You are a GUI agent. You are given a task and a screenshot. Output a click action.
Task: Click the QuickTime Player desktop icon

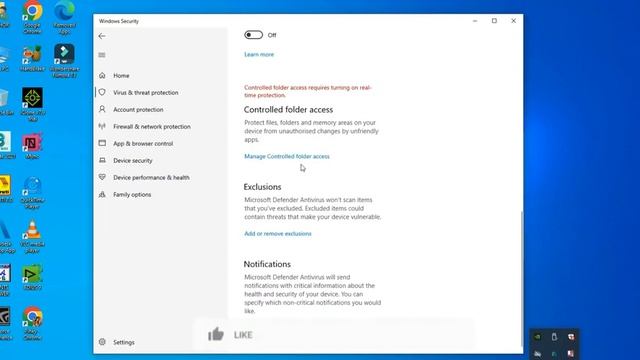point(32,193)
